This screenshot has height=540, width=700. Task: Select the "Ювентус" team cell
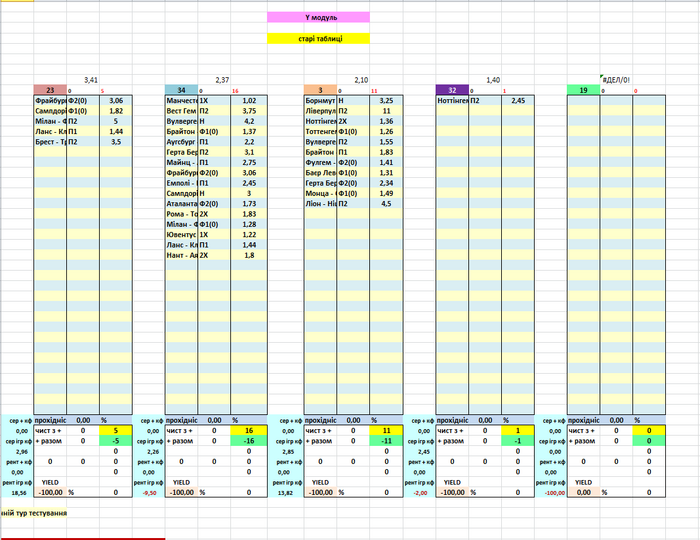pyautogui.click(x=181, y=235)
